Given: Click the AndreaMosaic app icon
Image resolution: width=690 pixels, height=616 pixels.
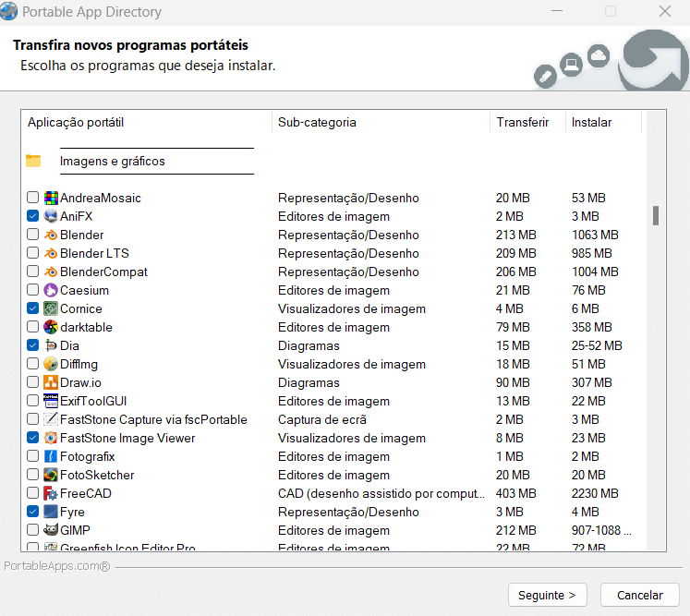Looking at the screenshot, I should coord(51,198).
